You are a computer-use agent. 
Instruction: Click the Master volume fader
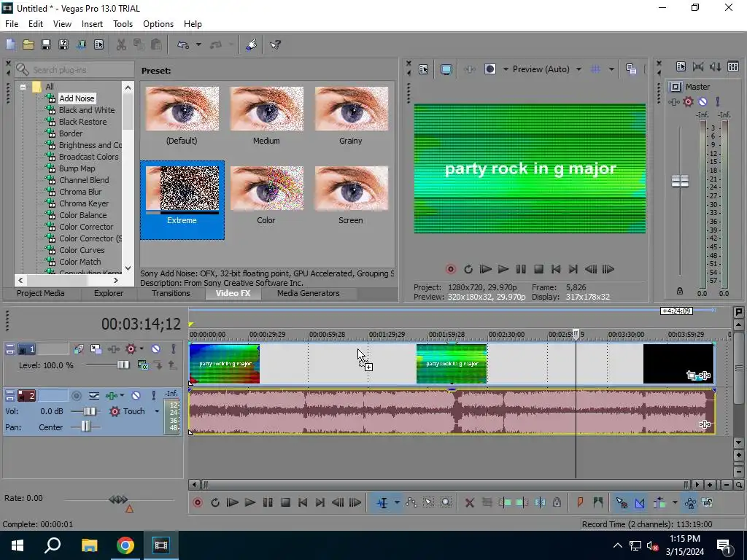click(680, 181)
